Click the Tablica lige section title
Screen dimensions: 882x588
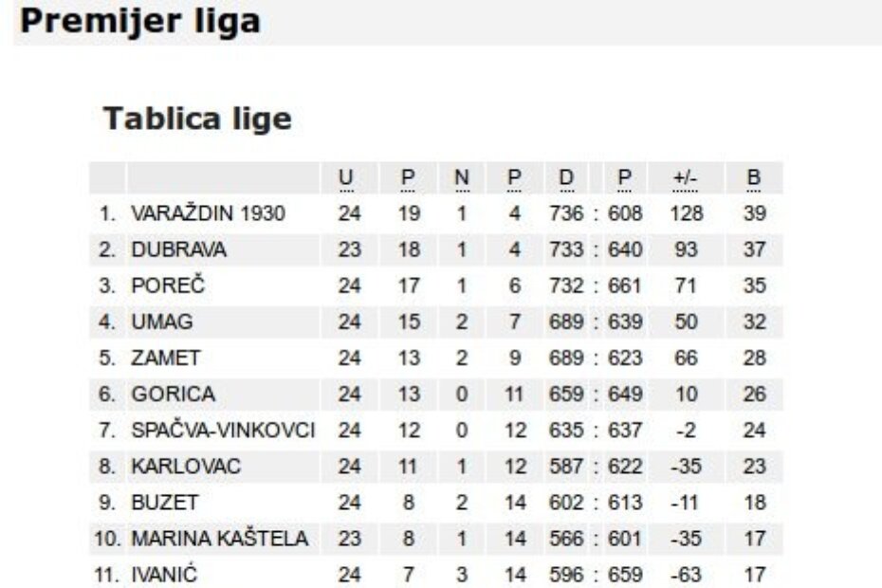click(197, 119)
